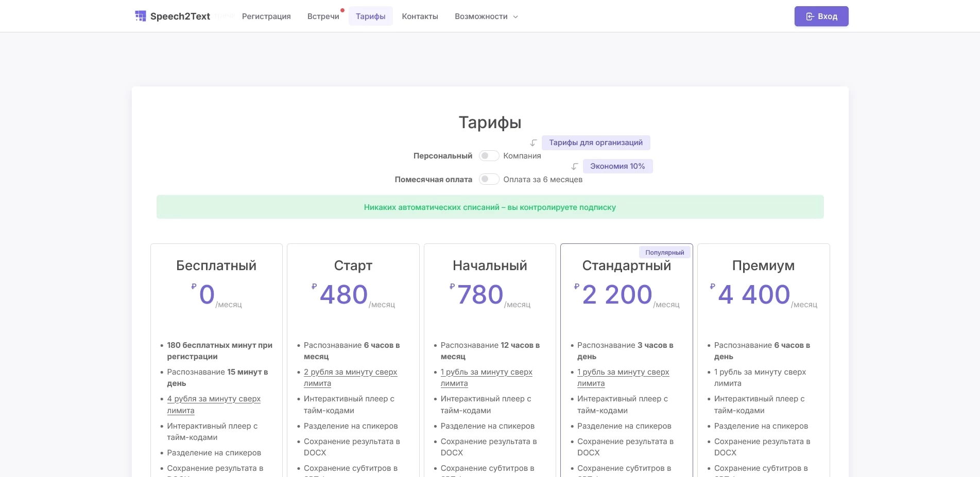Click the arrow icon beside Экономия 10%
This screenshot has height=477, width=980.
tap(575, 167)
